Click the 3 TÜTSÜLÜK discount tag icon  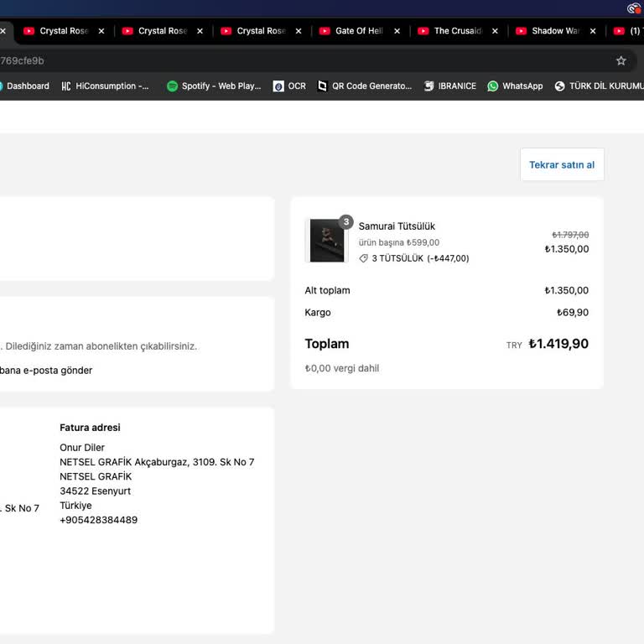[x=363, y=258]
